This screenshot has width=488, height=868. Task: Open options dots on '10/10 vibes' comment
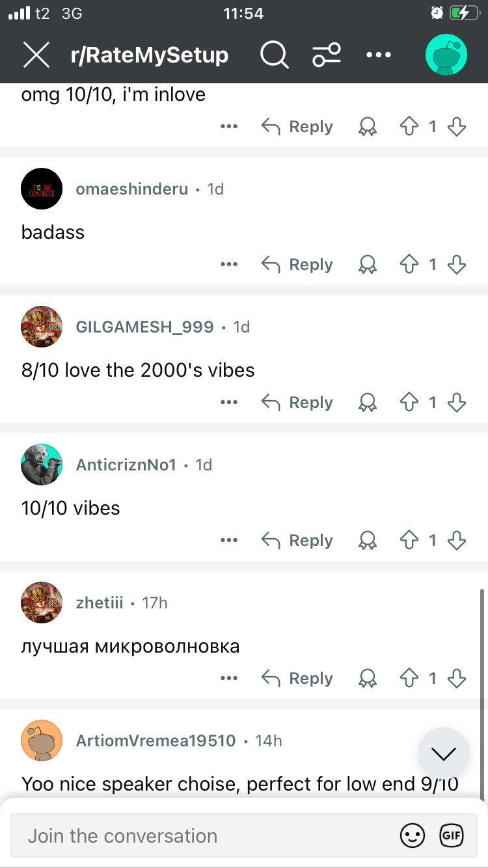tap(229, 540)
